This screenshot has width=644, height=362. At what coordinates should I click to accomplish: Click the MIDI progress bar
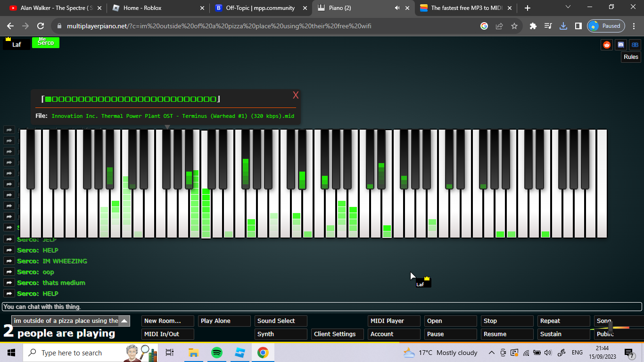tap(131, 99)
